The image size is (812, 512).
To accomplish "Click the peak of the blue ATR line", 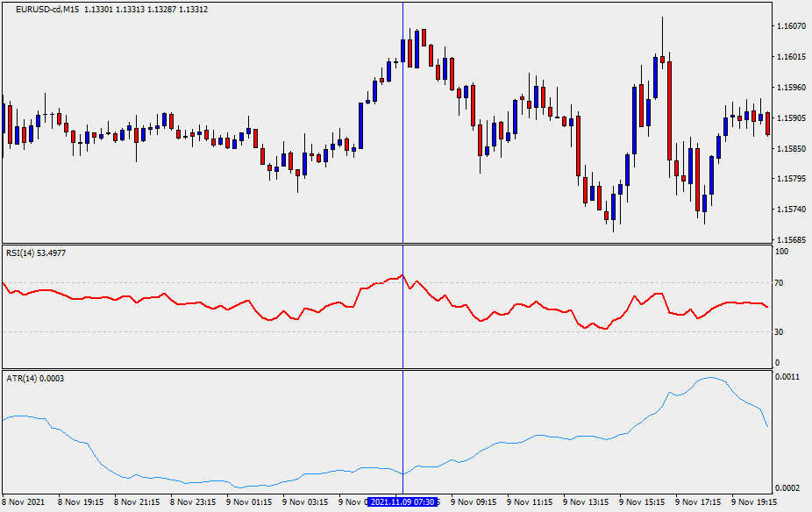I will tap(709, 378).
